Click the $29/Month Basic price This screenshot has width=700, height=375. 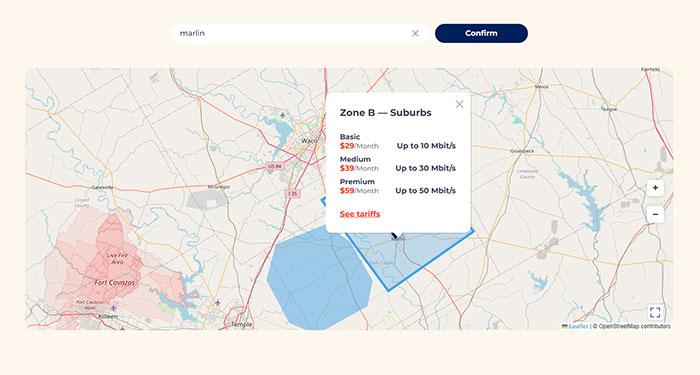[359, 146]
